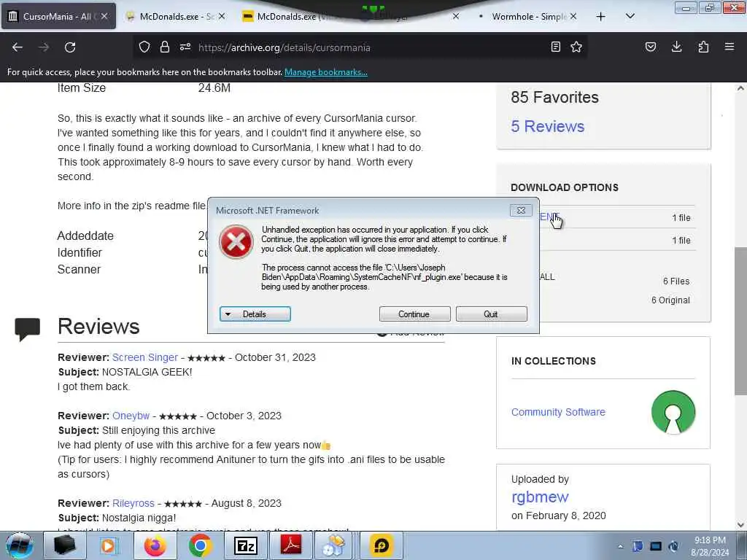List all tabs dropdown arrow
747x560 pixels.
click(630, 16)
